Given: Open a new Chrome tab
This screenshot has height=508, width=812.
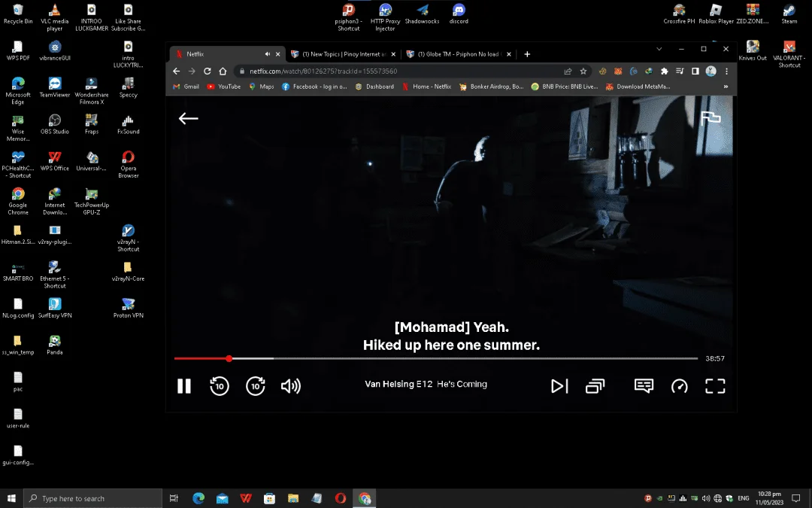Looking at the screenshot, I should [x=527, y=54].
